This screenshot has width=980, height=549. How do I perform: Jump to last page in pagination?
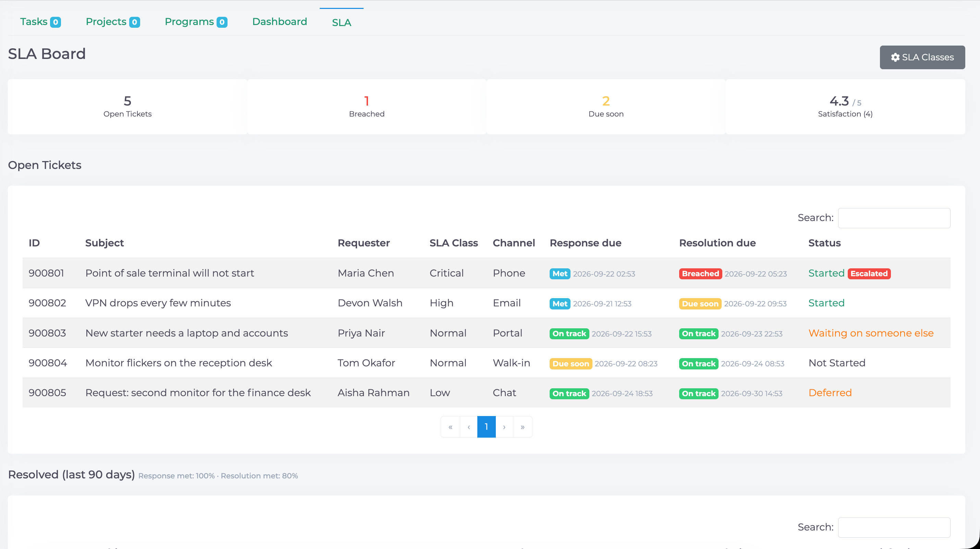[x=522, y=427]
